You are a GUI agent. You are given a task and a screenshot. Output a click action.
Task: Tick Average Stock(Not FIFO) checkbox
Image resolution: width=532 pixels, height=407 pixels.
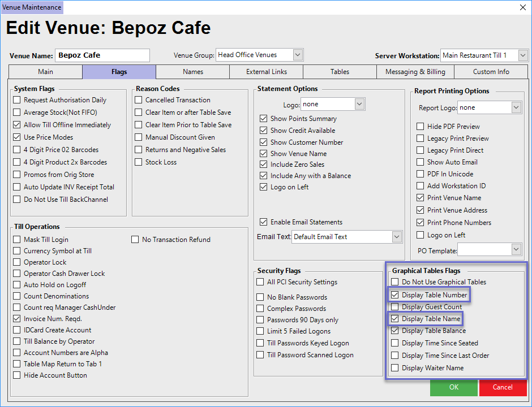pos(16,112)
